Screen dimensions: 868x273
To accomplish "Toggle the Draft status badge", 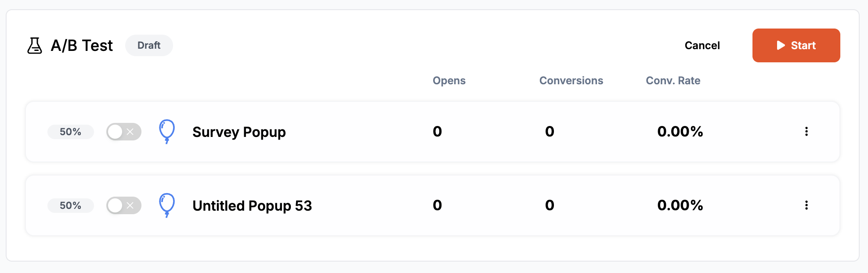I will coord(149,45).
